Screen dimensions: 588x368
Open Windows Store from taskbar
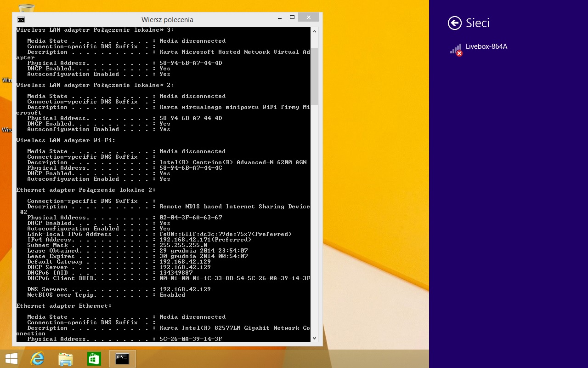click(x=94, y=359)
